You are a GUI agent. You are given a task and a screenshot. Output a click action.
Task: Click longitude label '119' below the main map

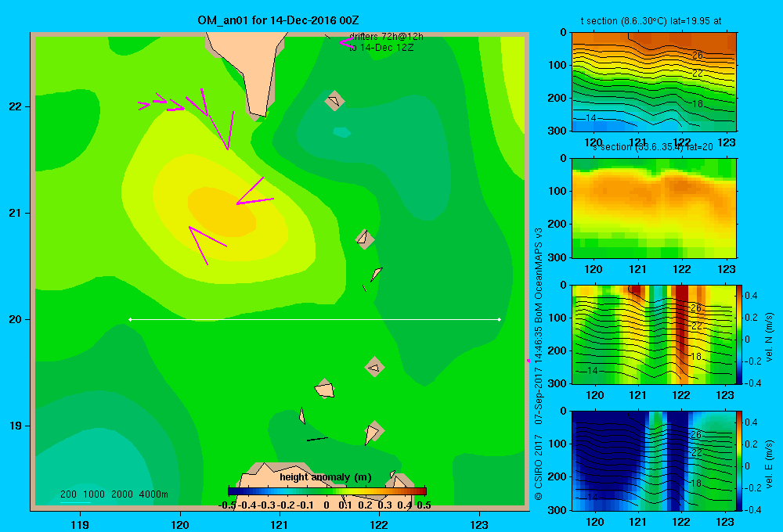coord(80,524)
